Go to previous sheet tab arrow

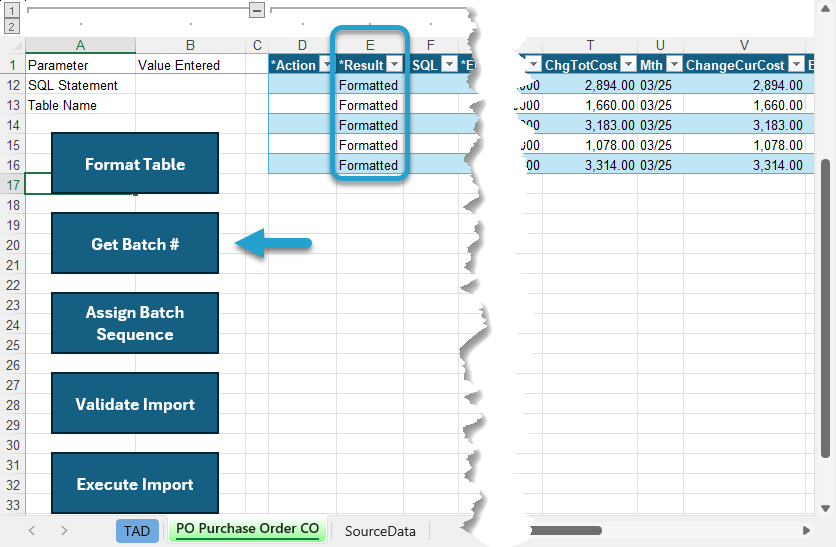32,530
